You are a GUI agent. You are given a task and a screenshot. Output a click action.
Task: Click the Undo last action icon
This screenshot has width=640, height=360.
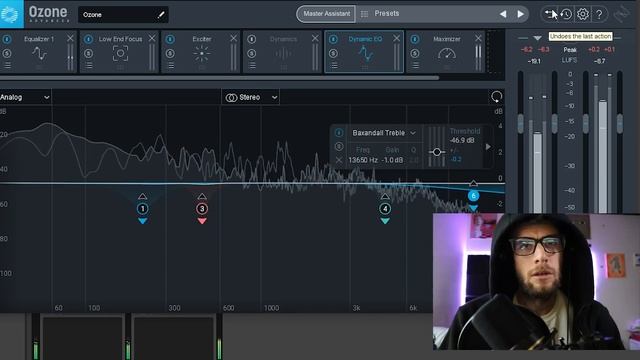tap(549, 14)
